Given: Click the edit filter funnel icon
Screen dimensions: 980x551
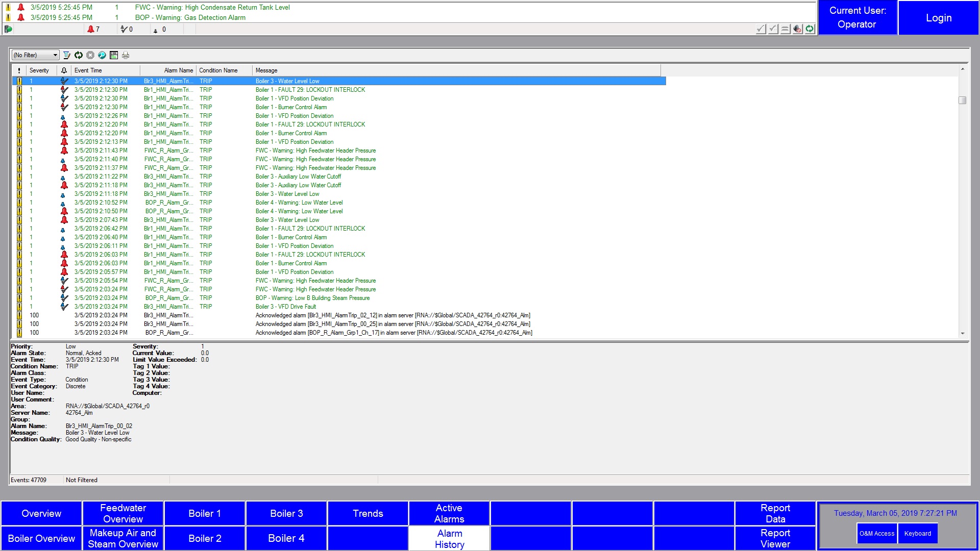Looking at the screenshot, I should point(67,55).
